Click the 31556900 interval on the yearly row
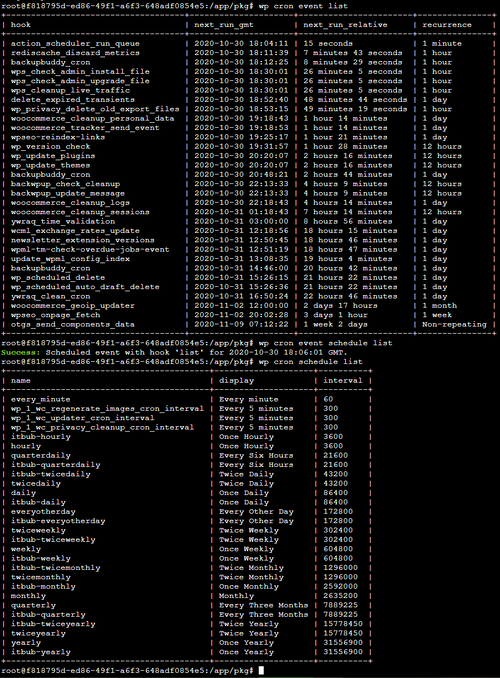This screenshot has width=500, height=678. click(343, 643)
